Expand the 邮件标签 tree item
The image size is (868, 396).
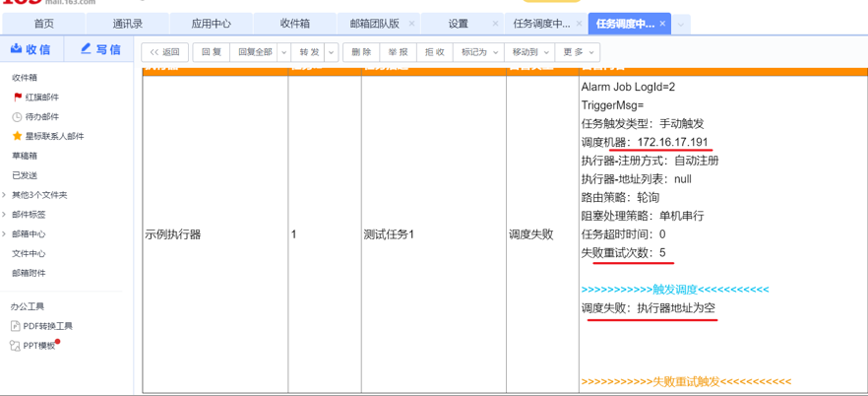5,215
